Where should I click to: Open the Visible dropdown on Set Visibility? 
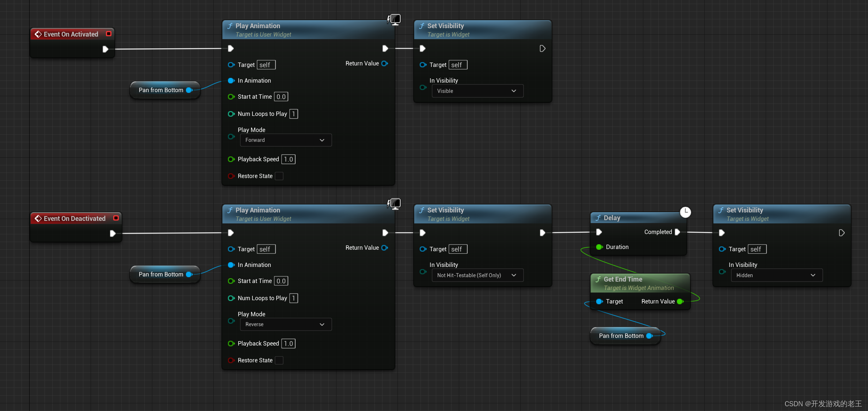click(477, 91)
